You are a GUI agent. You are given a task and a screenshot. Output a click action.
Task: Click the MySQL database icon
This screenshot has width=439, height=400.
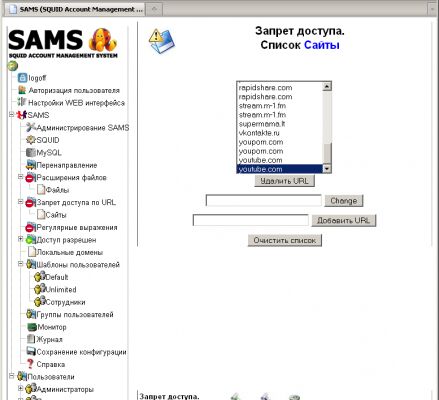(31, 152)
